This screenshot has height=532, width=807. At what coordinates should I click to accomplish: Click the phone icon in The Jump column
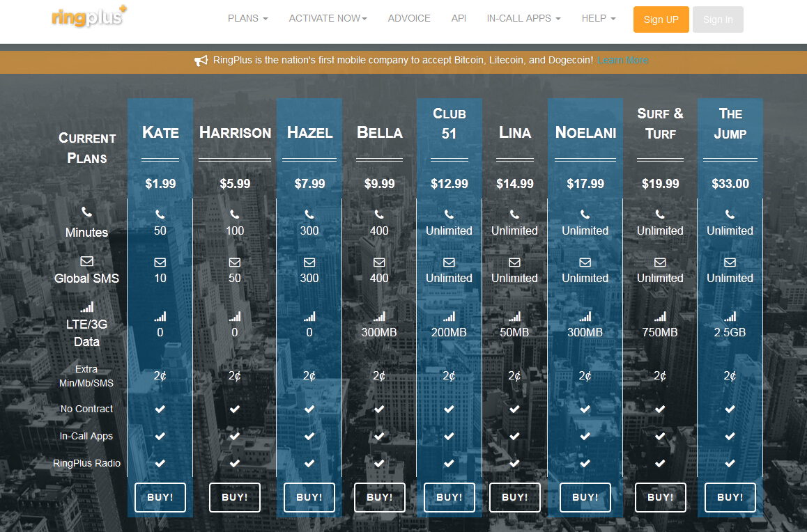[x=730, y=214]
